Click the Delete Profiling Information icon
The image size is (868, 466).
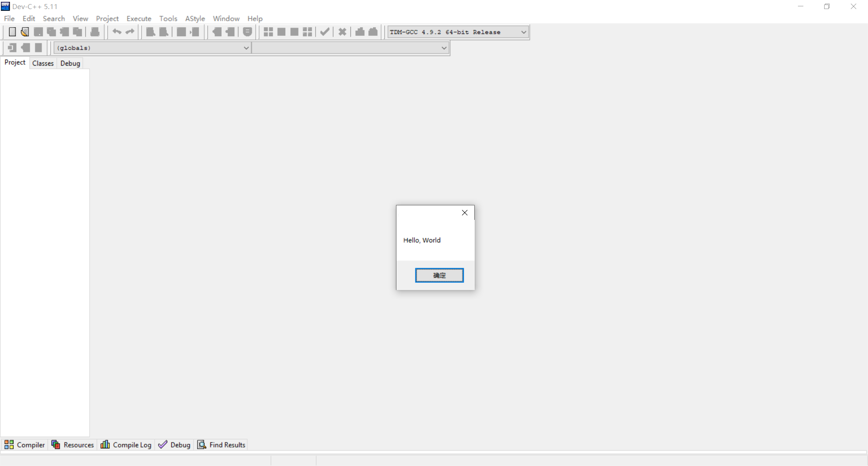pos(373,32)
